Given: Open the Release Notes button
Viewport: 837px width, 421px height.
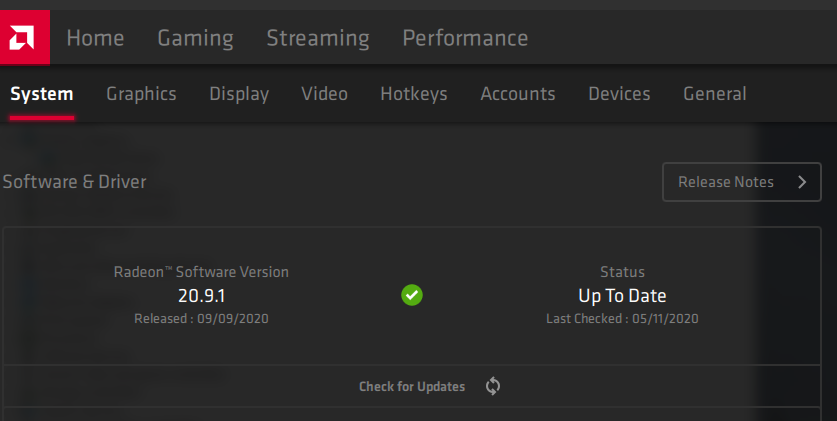Looking at the screenshot, I should pos(741,182).
